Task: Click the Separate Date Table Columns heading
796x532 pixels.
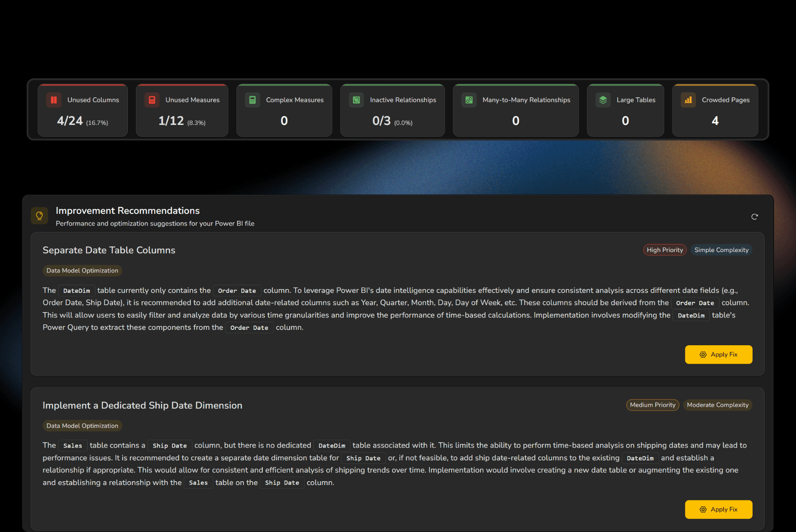Action: click(x=109, y=250)
